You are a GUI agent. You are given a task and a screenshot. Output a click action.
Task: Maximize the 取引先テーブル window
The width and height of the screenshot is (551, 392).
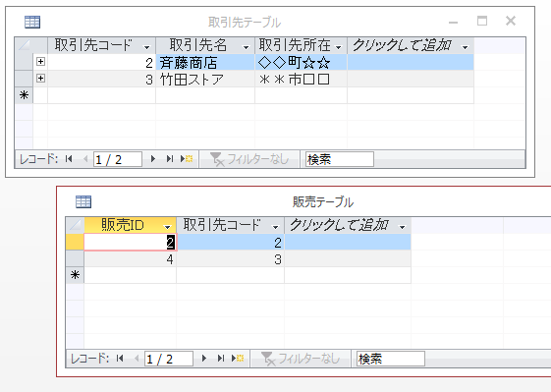[482, 21]
